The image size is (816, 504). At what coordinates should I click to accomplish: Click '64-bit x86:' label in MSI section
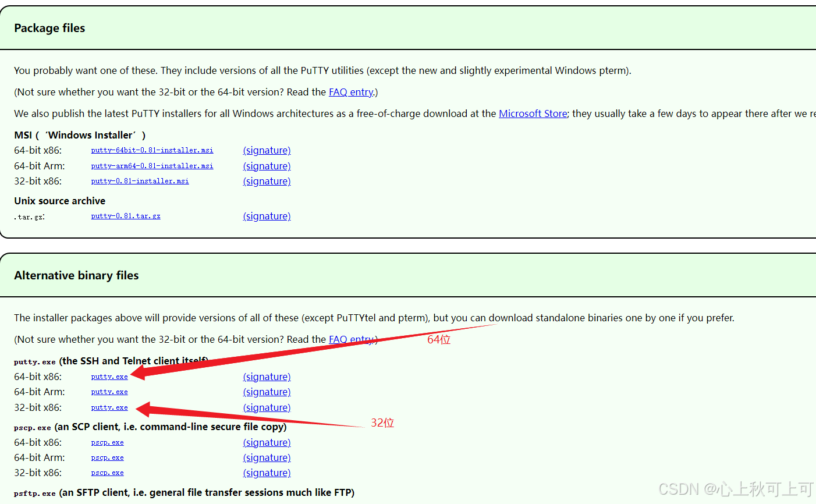pyautogui.click(x=38, y=150)
